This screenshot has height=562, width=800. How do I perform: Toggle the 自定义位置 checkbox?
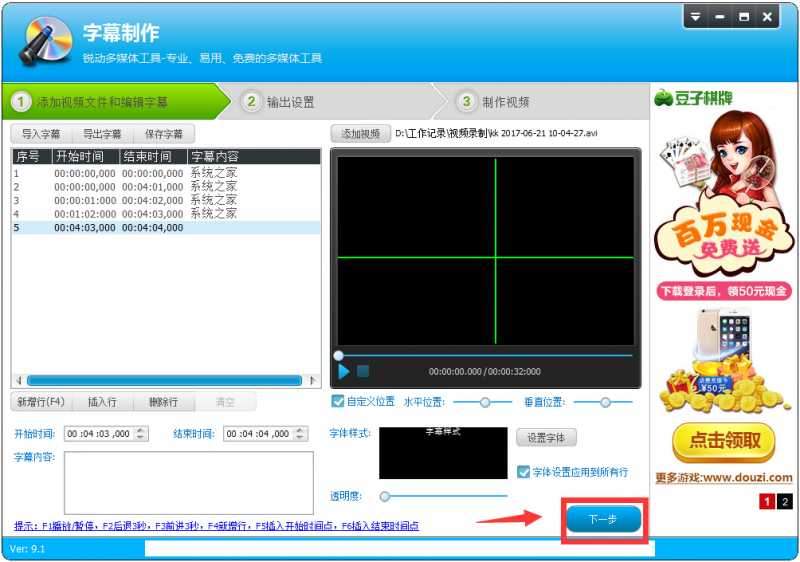point(338,402)
